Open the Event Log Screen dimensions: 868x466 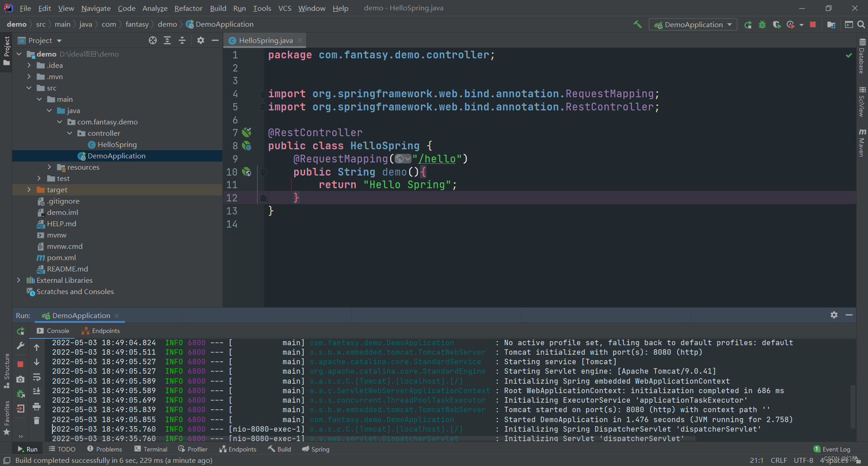[x=832, y=449]
